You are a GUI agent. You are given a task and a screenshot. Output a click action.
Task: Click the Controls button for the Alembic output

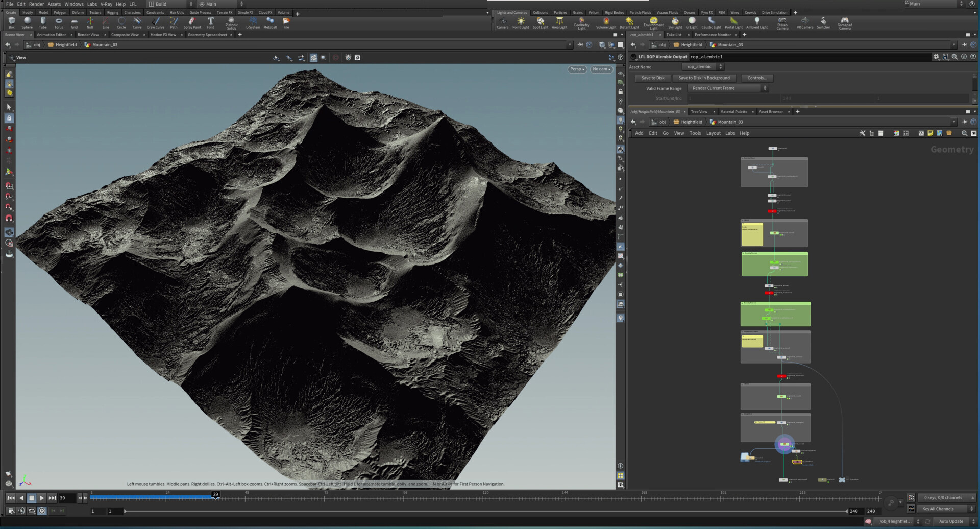coord(757,78)
